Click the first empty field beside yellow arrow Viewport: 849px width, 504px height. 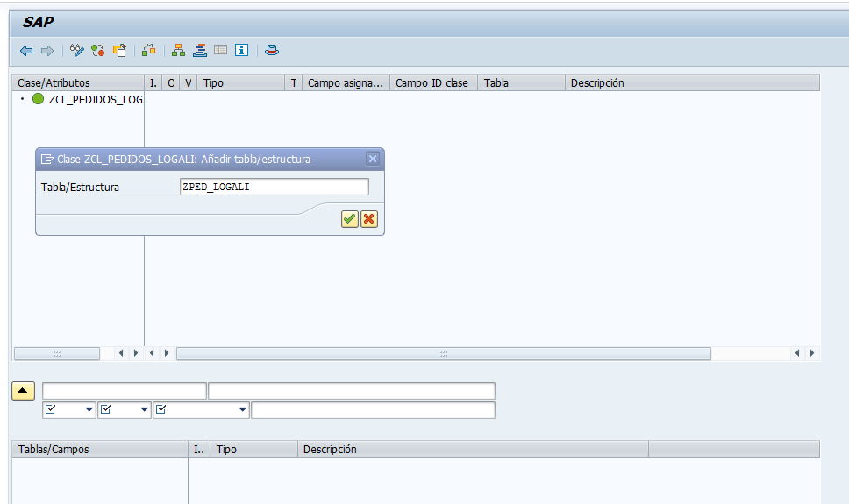point(125,391)
